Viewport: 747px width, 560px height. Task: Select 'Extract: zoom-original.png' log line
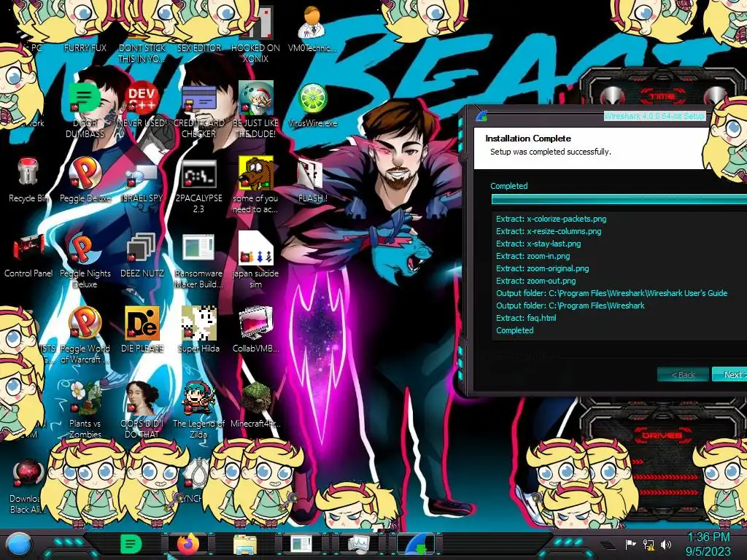[542, 268]
